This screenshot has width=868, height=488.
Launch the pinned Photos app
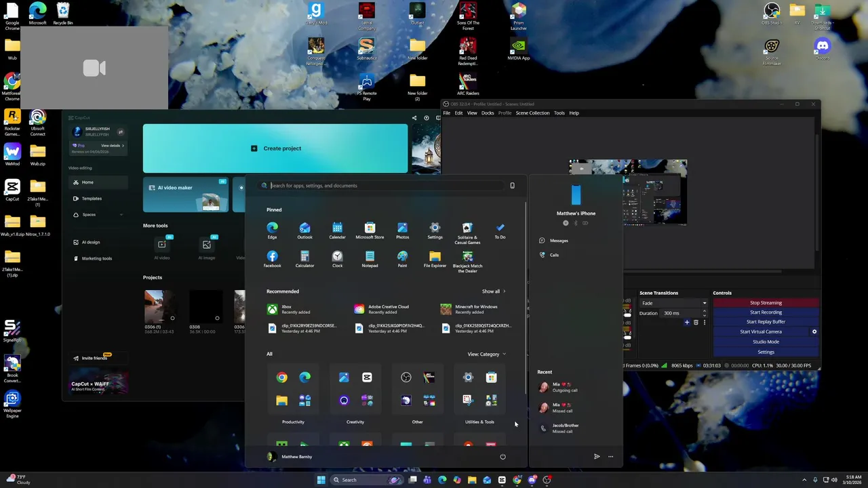pyautogui.click(x=402, y=230)
